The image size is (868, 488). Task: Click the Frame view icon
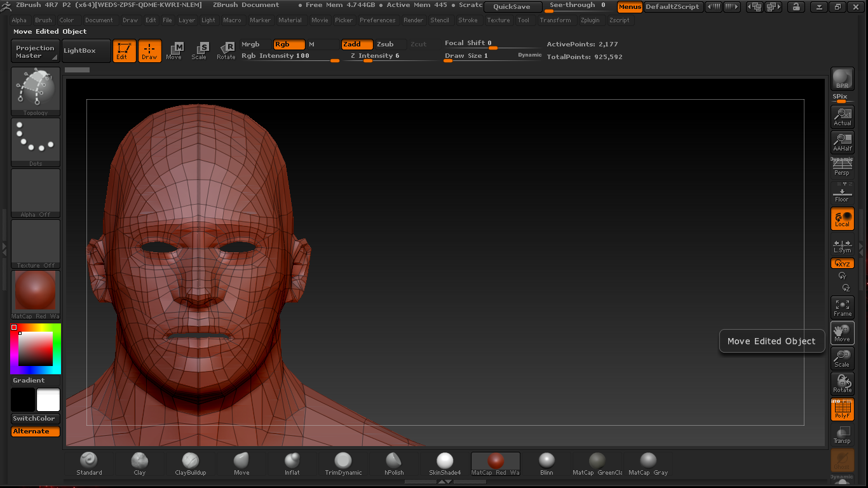click(843, 308)
